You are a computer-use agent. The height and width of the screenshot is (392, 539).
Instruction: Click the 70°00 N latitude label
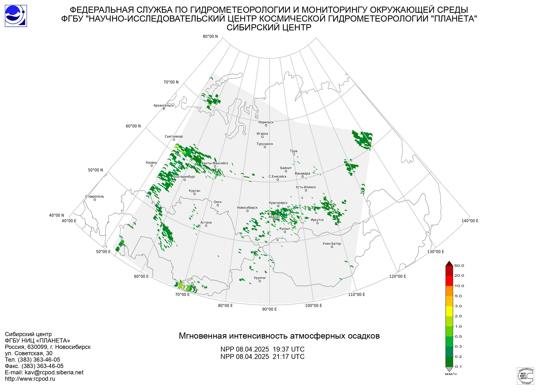tap(171, 82)
